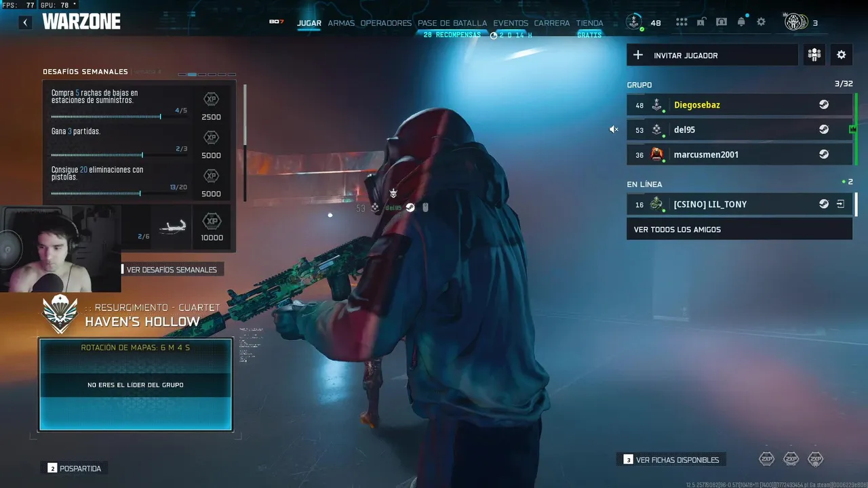Viewport: 868px width, 488px height.
Task: Click the supply station killstreak challenge
Action: click(95, 97)
